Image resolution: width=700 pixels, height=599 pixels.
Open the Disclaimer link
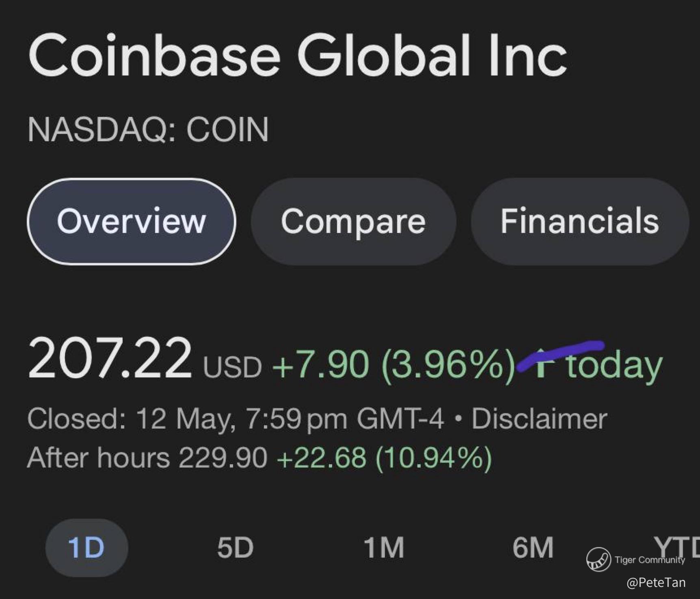tap(539, 419)
